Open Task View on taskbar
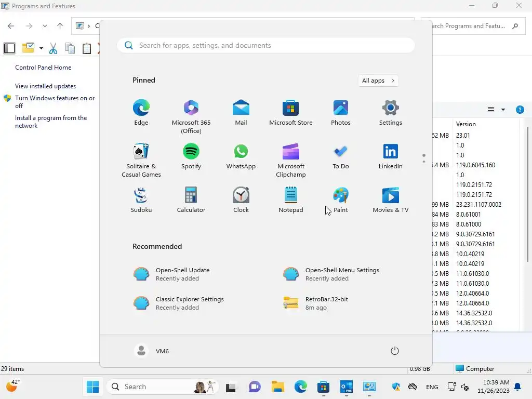This screenshot has height=399, width=532. 231,387
